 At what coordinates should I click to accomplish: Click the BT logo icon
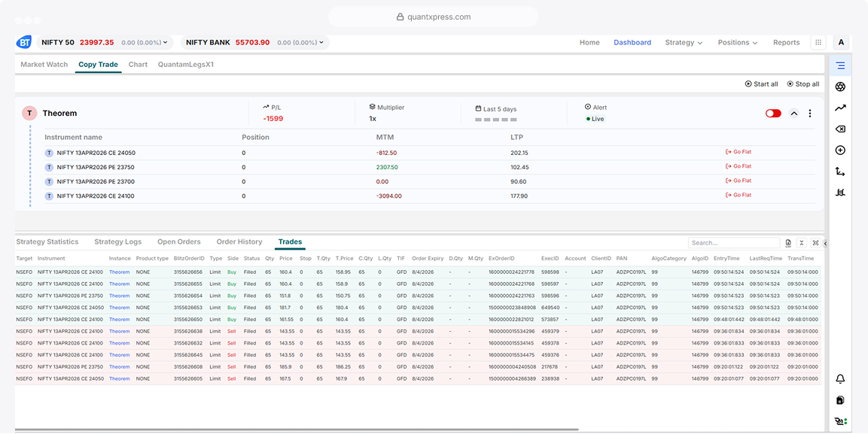[24, 42]
